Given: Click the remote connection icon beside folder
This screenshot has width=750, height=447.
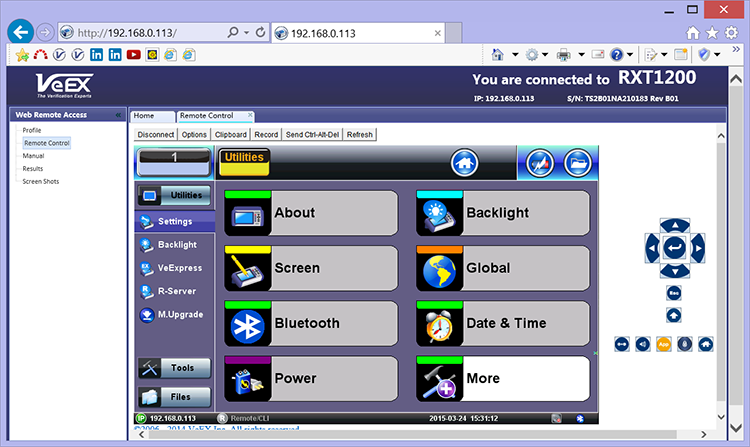Looking at the screenshot, I should [540, 163].
